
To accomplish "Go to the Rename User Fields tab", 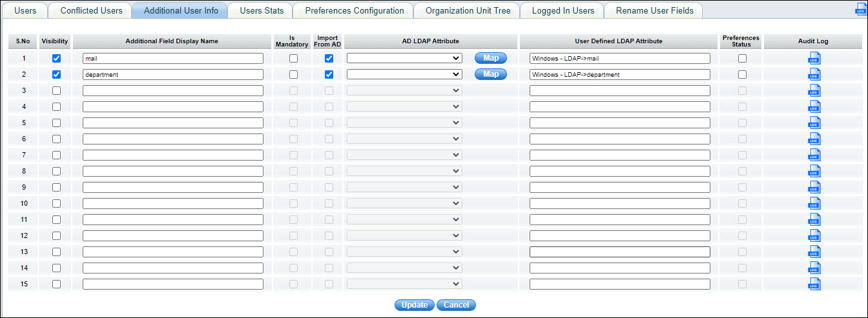I will tap(654, 10).
